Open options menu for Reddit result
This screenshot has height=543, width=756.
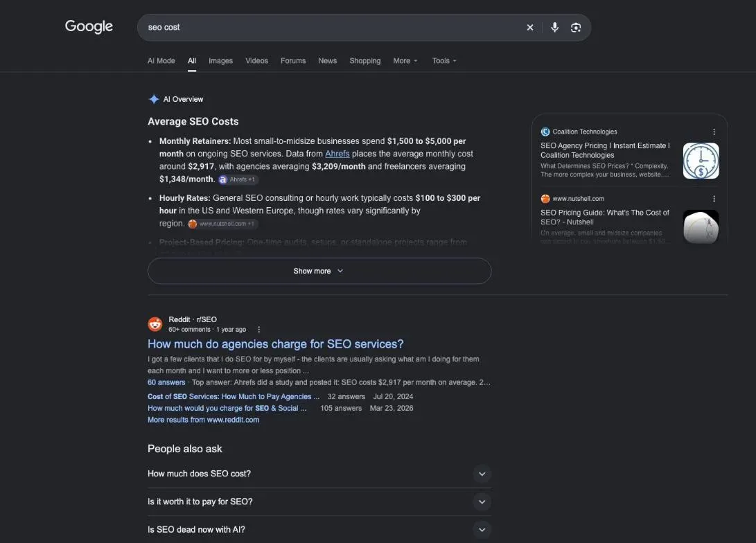tap(259, 330)
